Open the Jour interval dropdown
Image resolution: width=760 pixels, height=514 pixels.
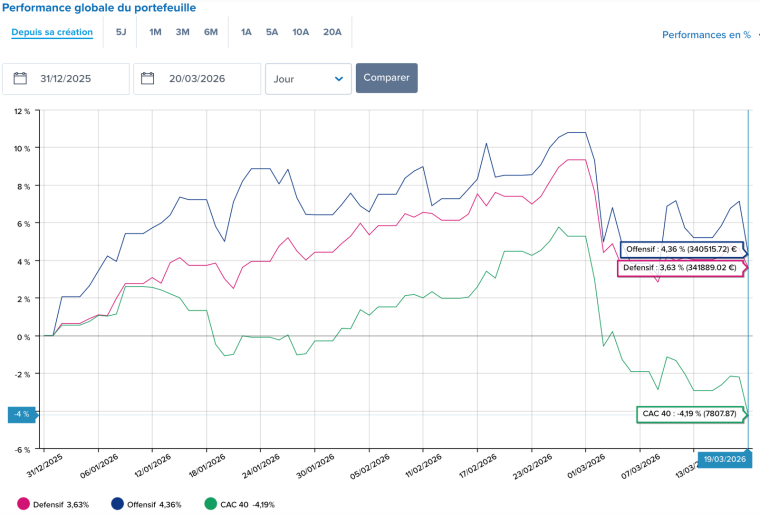click(x=308, y=78)
